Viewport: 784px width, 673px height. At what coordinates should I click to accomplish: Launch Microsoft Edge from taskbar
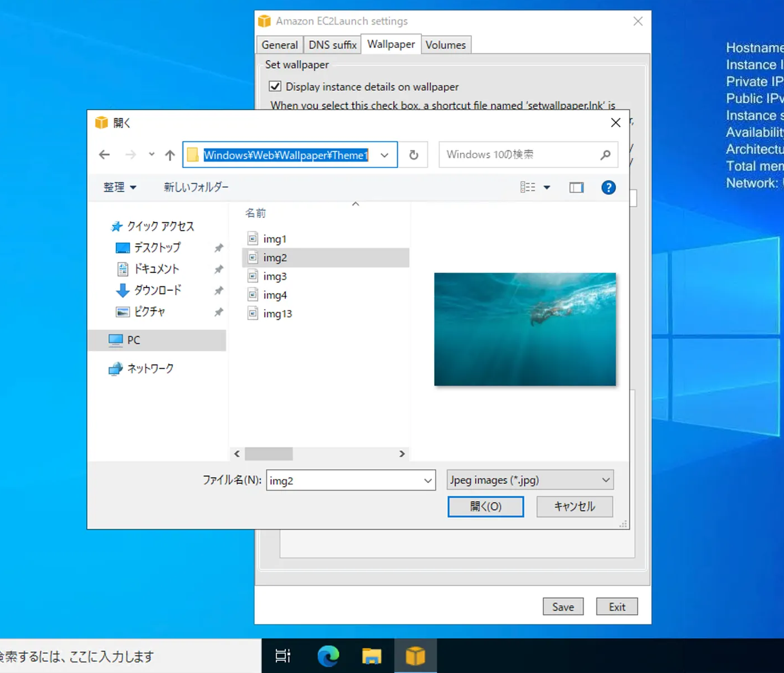[328, 656]
